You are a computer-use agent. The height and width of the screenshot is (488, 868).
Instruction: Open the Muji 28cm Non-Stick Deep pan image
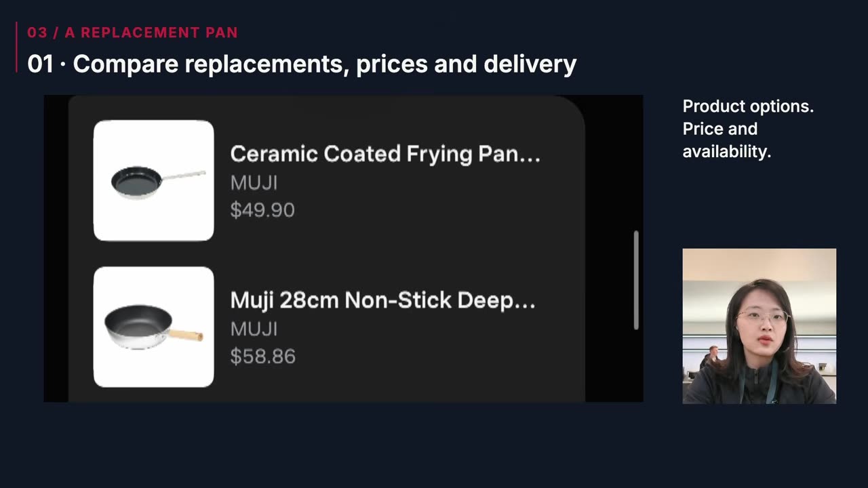click(153, 327)
